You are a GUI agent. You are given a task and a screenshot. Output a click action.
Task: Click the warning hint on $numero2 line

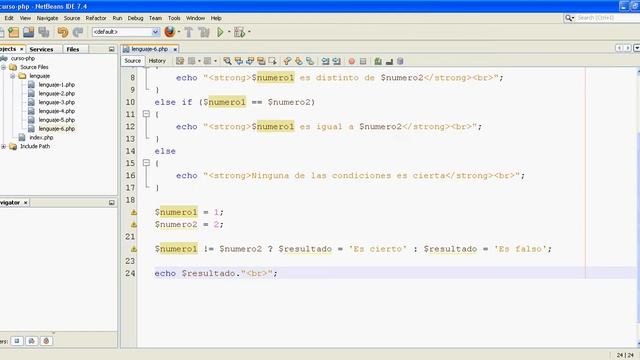133,224
